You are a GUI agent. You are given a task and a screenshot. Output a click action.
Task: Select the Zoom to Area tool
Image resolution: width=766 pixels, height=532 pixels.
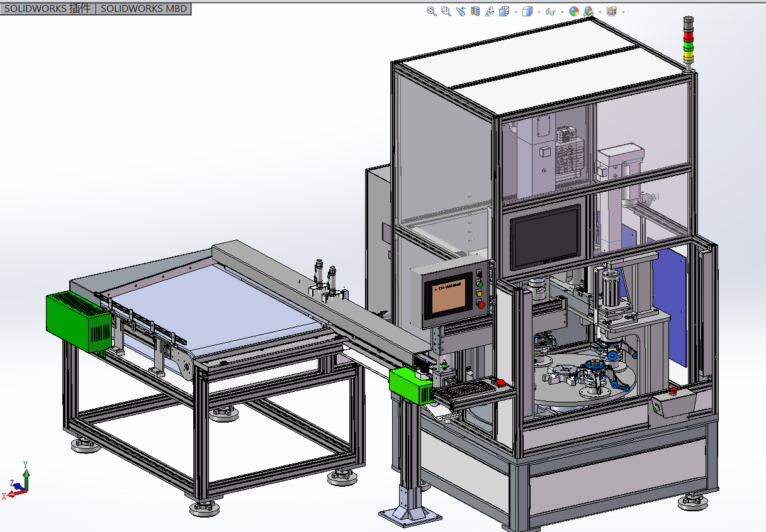click(x=445, y=11)
